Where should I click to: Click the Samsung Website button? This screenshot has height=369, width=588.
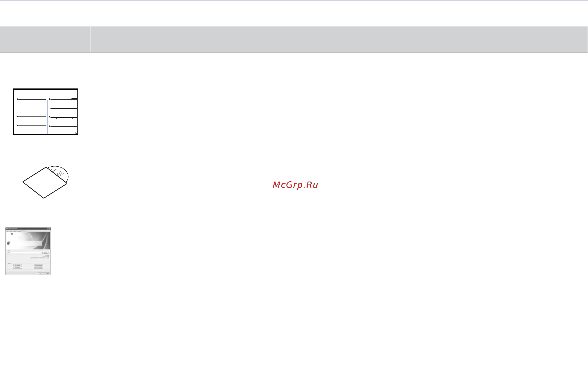click(39, 265)
